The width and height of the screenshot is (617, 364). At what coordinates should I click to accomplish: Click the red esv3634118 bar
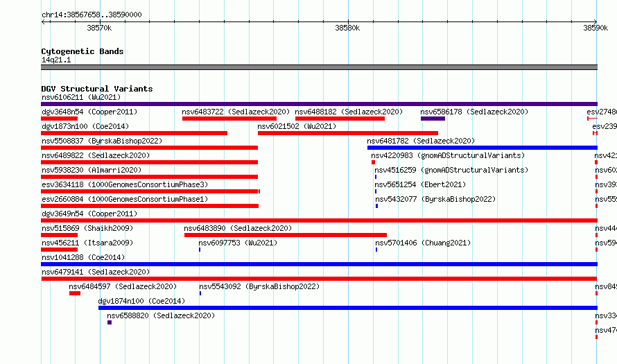150,191
